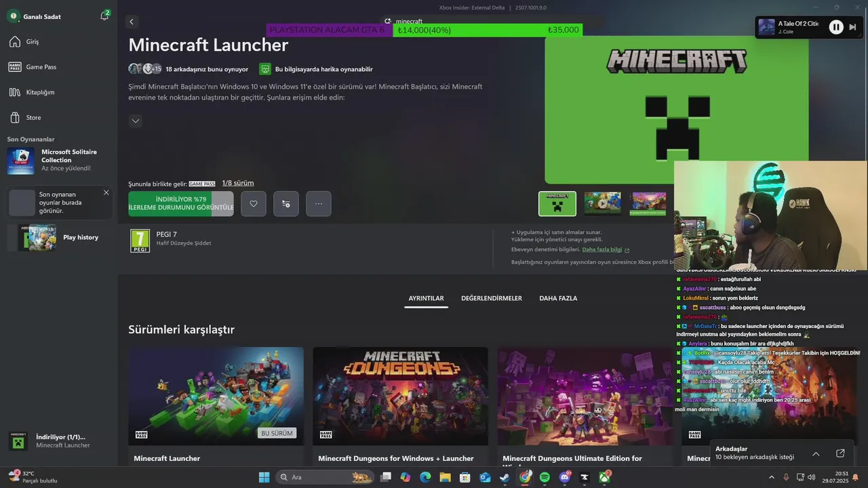The width and height of the screenshot is (868, 488).
Task: Open the notifications bell in Xbox sidebar
Action: coord(104,16)
